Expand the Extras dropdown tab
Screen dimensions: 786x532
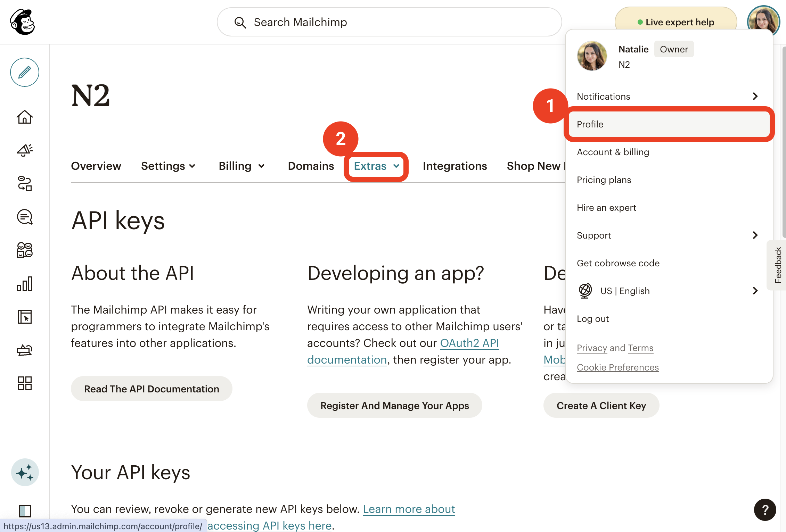tap(376, 166)
